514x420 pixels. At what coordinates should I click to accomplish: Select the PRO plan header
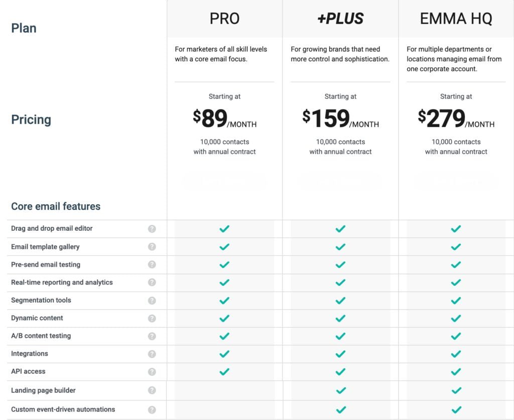(x=224, y=19)
